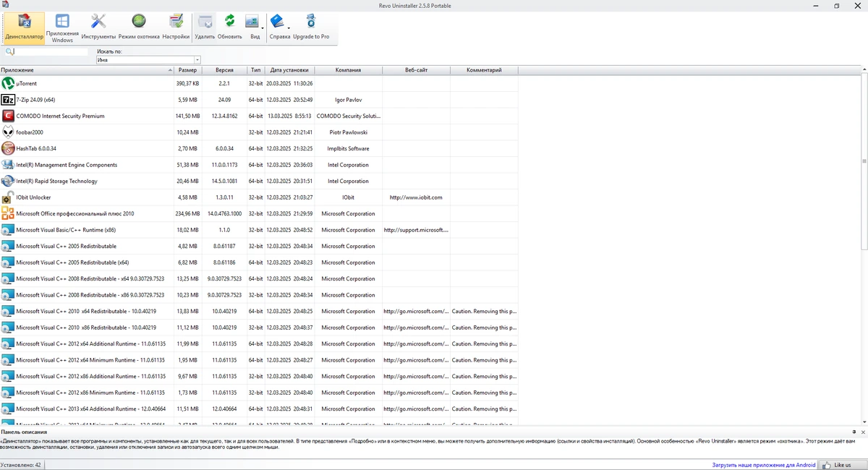Click the search magnifier icon
Viewport: 868px width, 470px height.
(9, 52)
